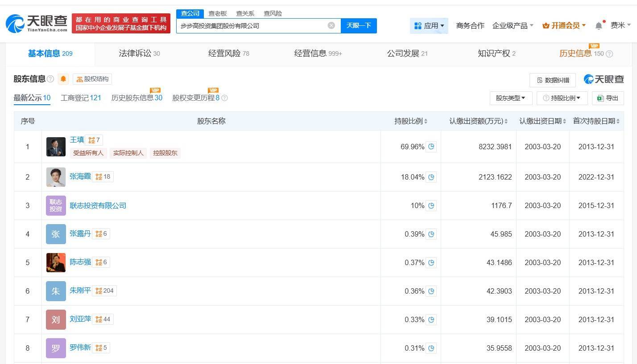Open pie chart icon for 罗伟新 0.31%

pyautogui.click(x=431, y=348)
